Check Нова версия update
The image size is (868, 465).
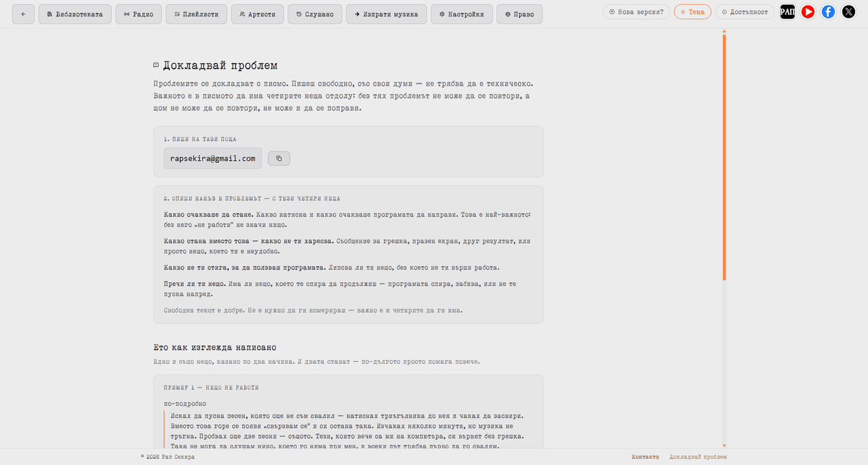[636, 12]
